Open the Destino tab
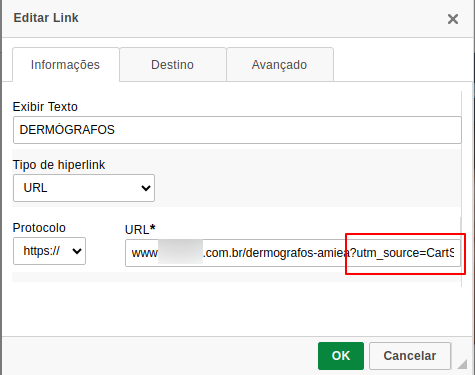Viewport: 475px width, 375px height. 173,65
